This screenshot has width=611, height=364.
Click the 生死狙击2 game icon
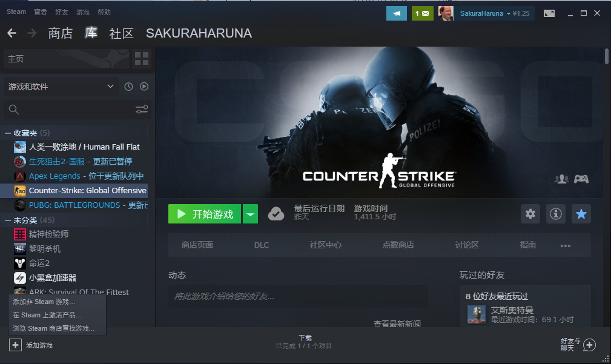(20, 161)
